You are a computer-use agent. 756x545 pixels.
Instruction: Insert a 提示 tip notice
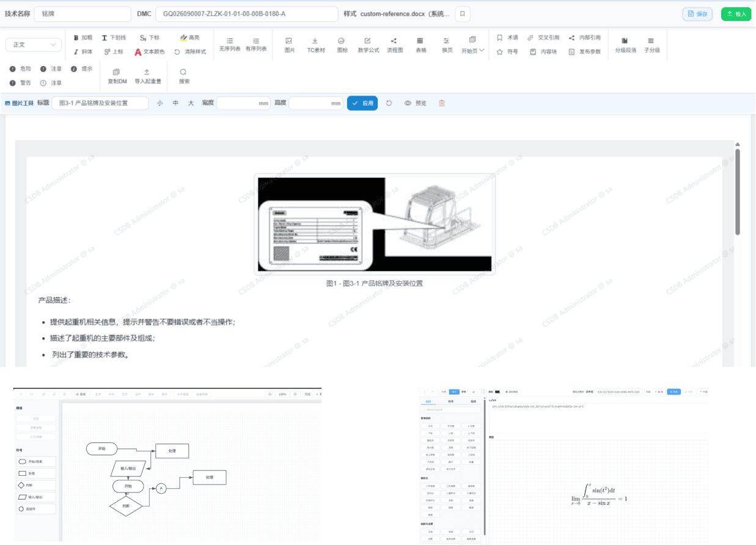[82, 69]
